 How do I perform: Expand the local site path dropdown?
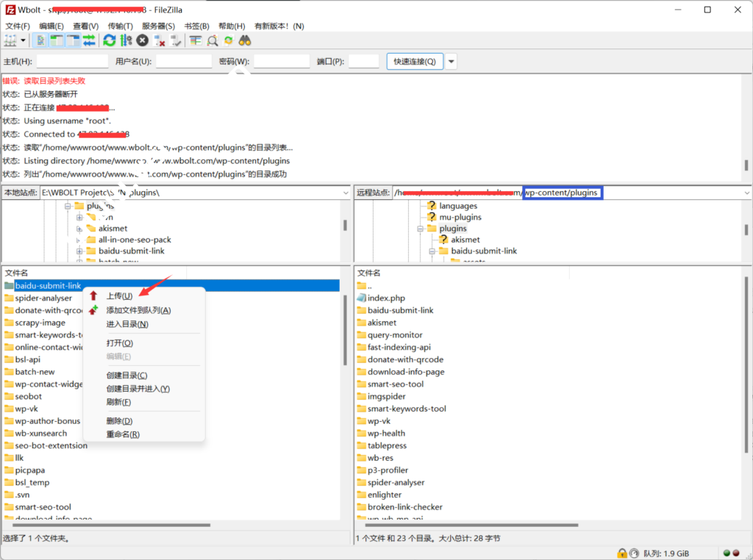tap(346, 193)
